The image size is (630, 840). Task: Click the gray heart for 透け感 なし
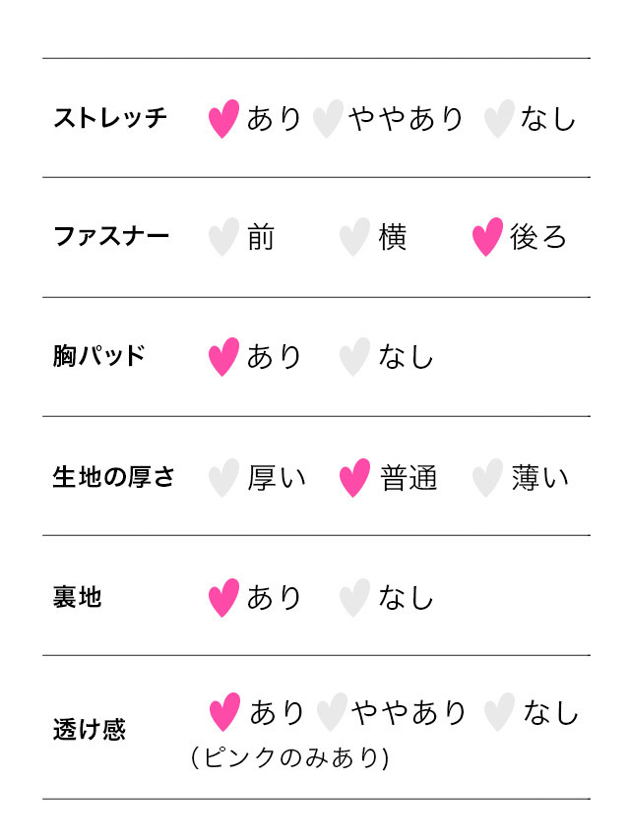(x=499, y=712)
